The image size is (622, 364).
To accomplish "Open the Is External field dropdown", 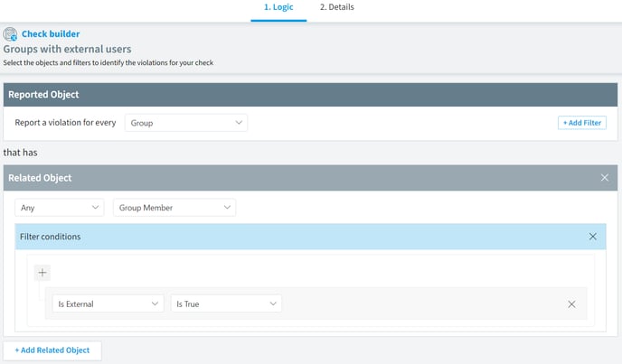I will (x=108, y=303).
